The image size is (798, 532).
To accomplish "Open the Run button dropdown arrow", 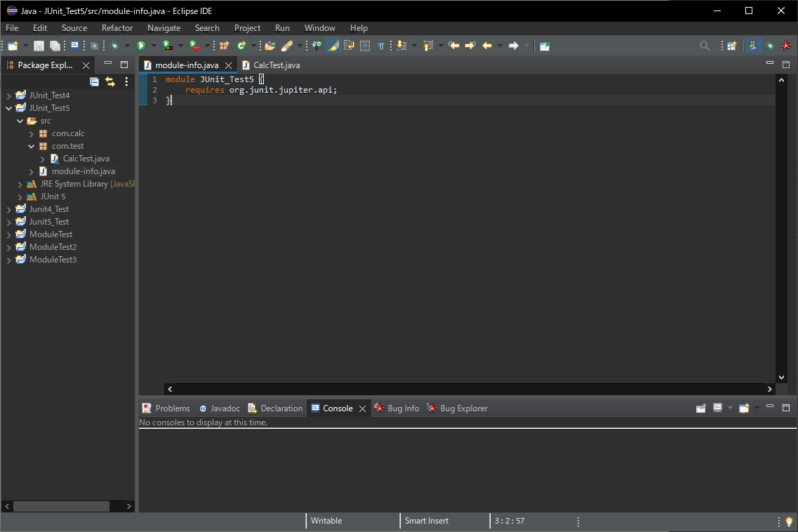I will coord(153,46).
